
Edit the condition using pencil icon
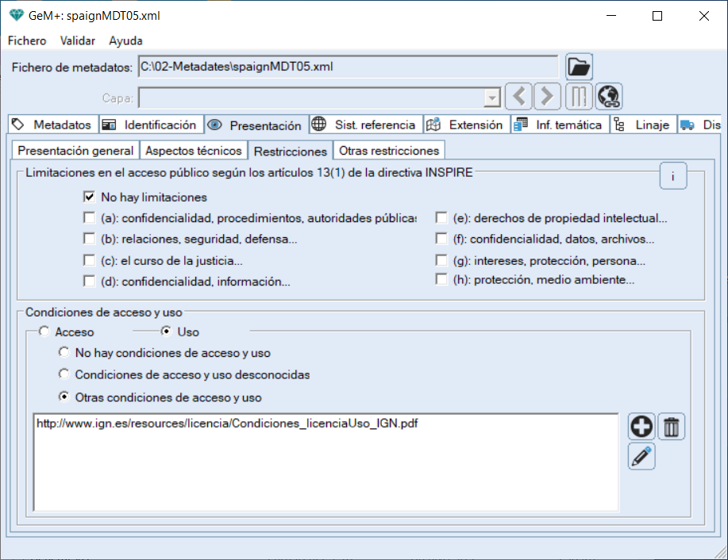[641, 456]
